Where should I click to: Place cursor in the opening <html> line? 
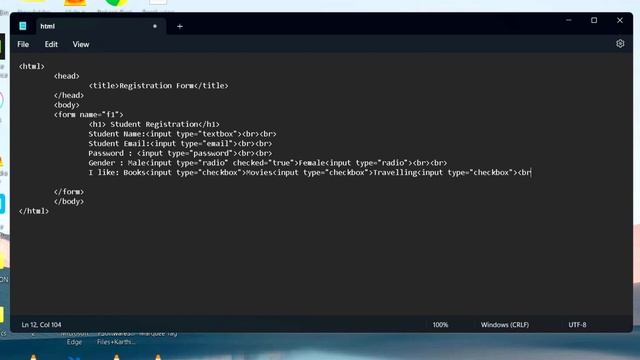tap(32, 66)
